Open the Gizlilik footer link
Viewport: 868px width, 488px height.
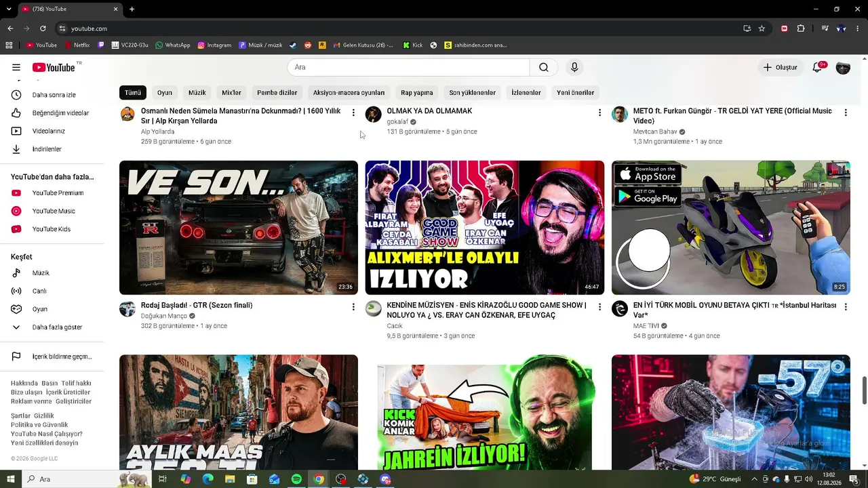pyautogui.click(x=44, y=416)
